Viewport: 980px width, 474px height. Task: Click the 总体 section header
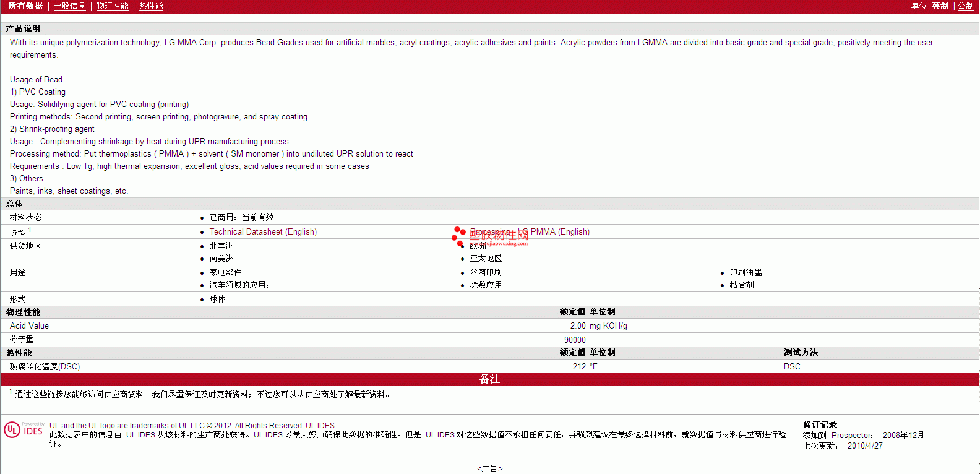point(15,204)
